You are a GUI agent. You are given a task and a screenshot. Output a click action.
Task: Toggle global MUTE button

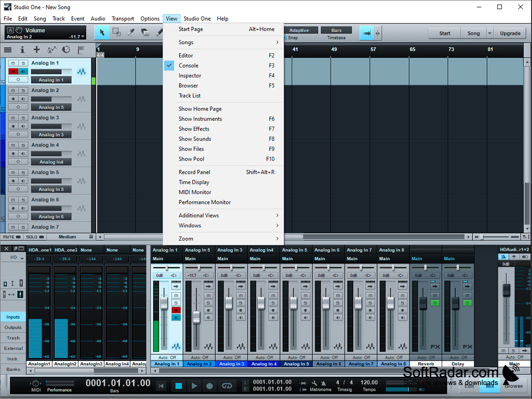tap(11, 237)
